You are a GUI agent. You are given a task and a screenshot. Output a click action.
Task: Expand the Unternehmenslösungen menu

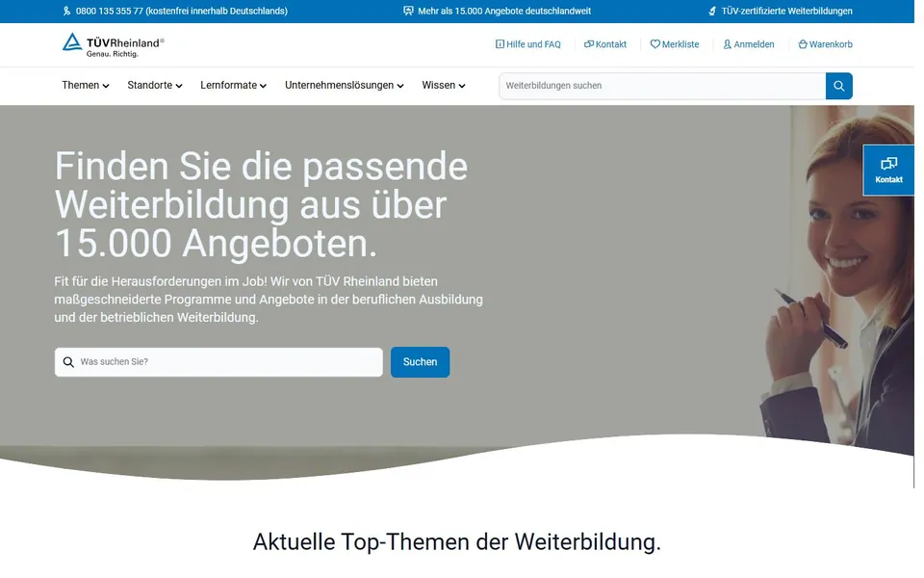[345, 86]
